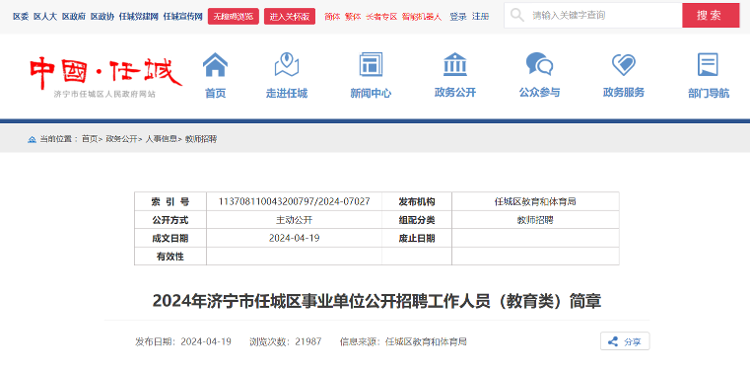Screen dimensions: 750x371
Task: Open the 政务服务 heart icon
Action: (x=624, y=65)
